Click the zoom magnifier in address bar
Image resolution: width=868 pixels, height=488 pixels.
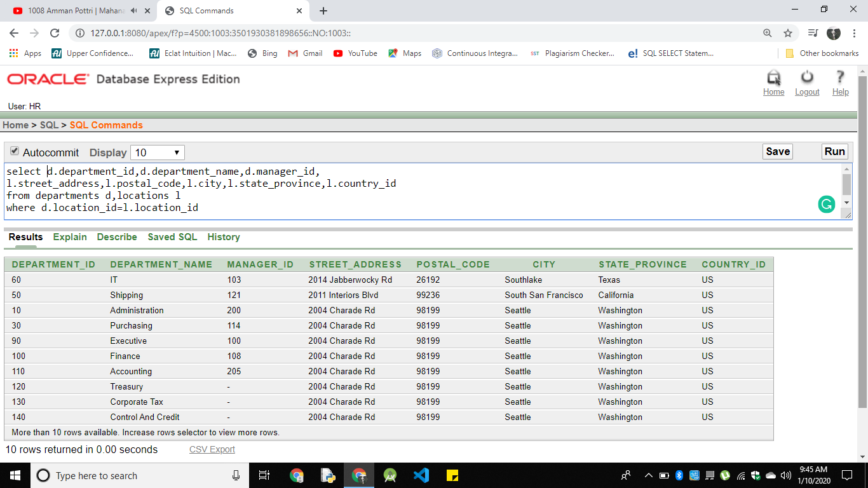tap(768, 33)
